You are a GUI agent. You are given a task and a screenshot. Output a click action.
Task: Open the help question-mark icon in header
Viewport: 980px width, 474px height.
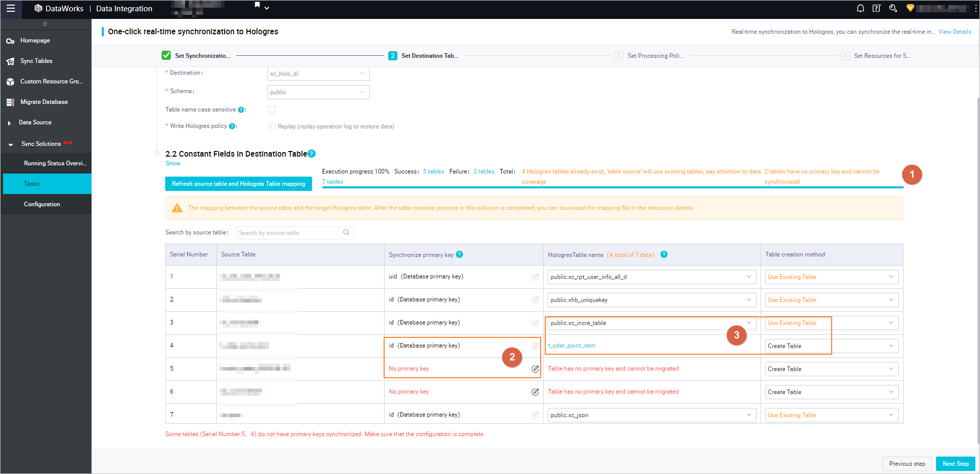[x=877, y=8]
